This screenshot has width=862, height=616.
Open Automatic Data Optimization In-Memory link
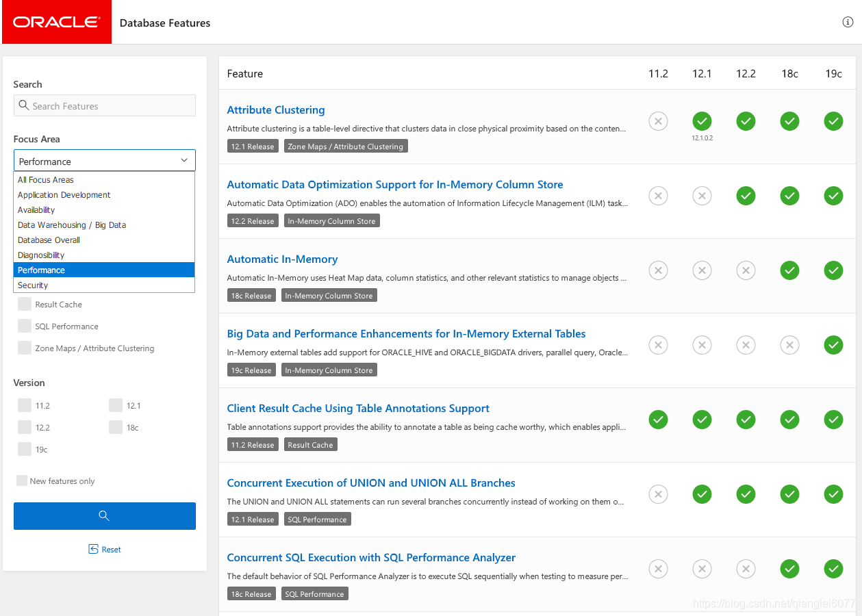coord(395,185)
